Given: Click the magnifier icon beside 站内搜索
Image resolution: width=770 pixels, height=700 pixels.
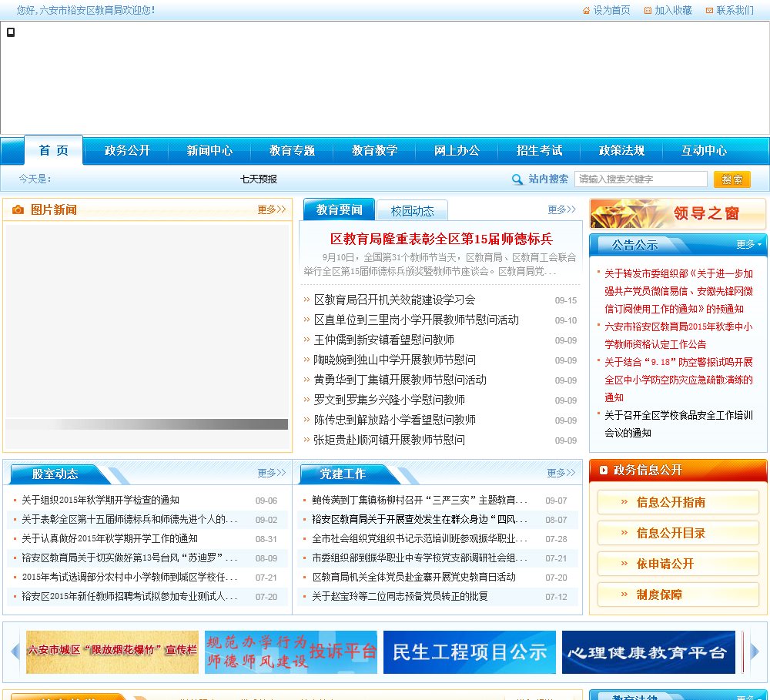Looking at the screenshot, I should 517,179.
